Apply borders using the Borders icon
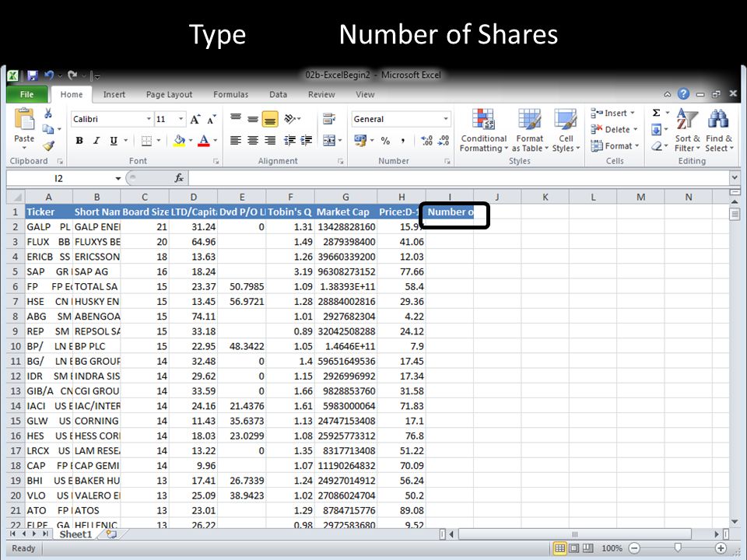747x560 pixels. [x=146, y=141]
